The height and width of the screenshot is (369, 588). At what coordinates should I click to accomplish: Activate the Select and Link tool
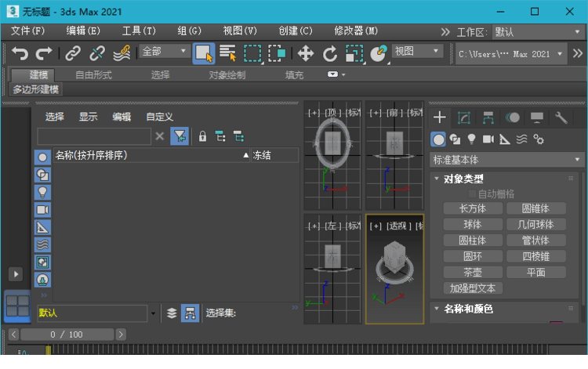coord(73,53)
